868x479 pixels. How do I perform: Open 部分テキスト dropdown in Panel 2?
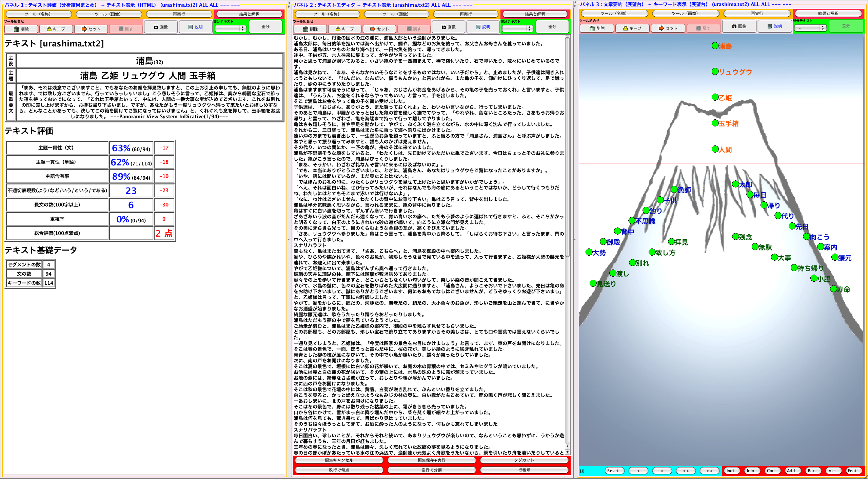(x=517, y=29)
